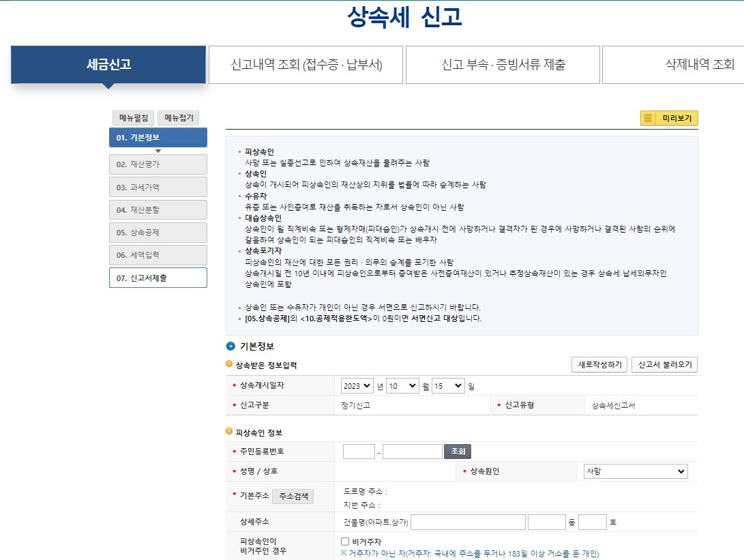The width and height of the screenshot is (744, 560).
Task: Switch to the 신고내역 조회 tab
Action: (304, 64)
